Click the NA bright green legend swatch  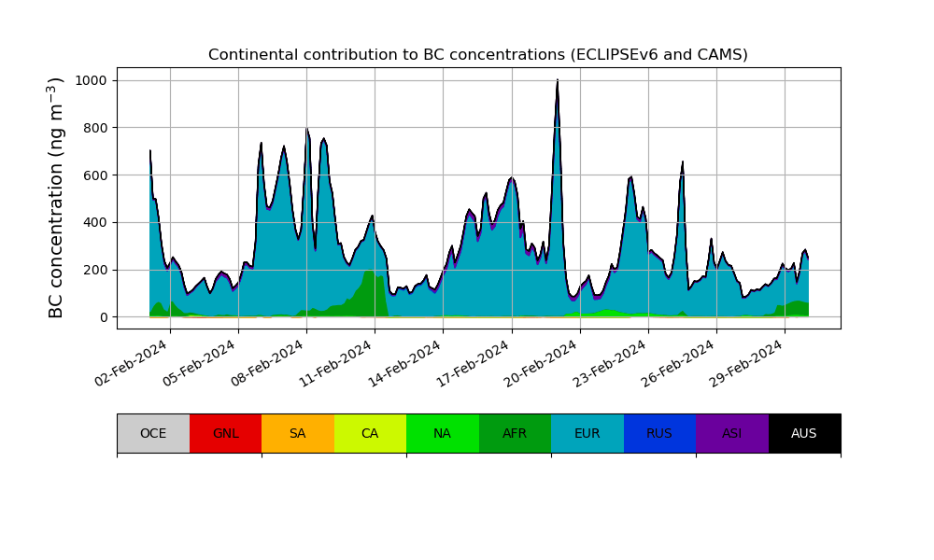tap(443, 433)
